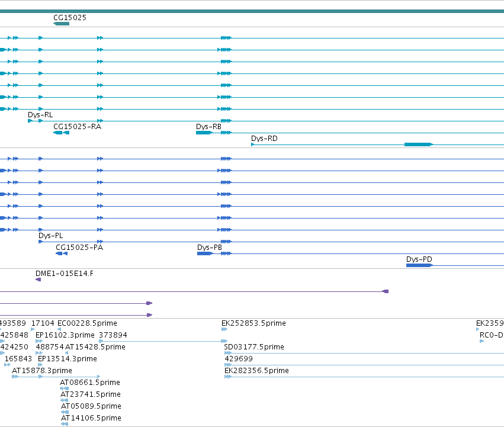Select the 429699 feature label

[x=239, y=358]
